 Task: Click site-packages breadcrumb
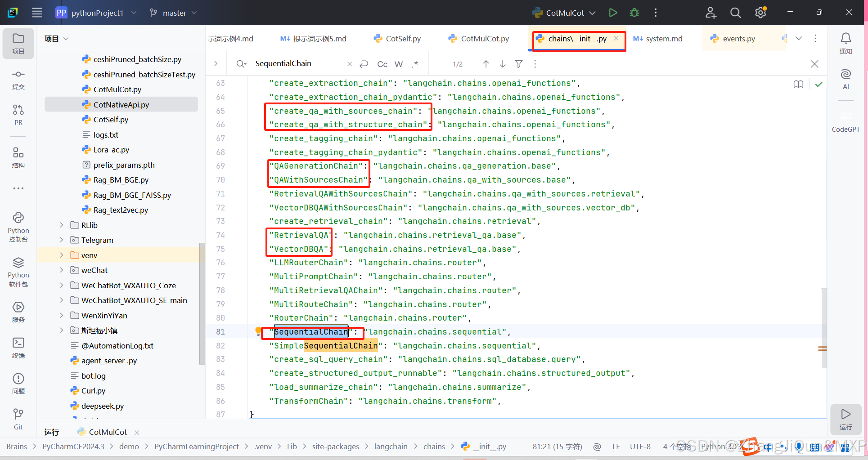(336, 447)
